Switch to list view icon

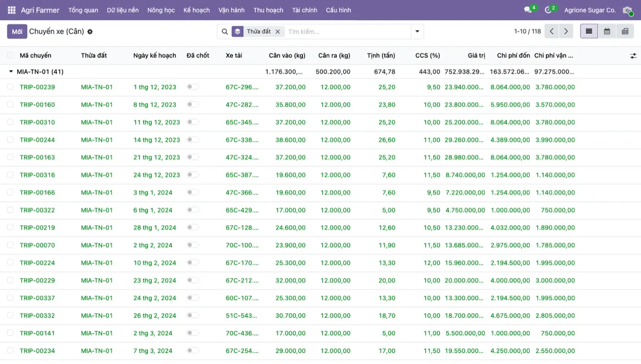[x=589, y=31]
